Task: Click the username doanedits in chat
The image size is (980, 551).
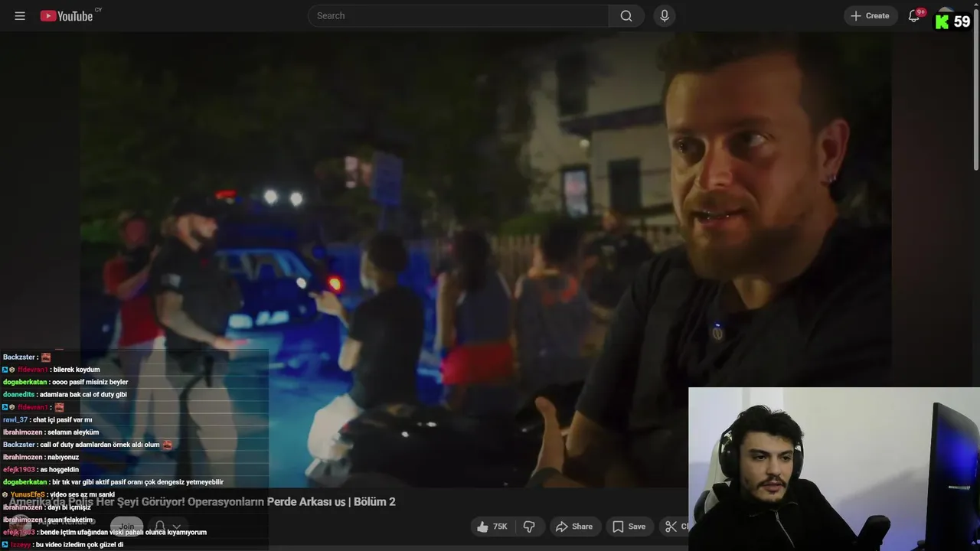Action: pos(18,395)
